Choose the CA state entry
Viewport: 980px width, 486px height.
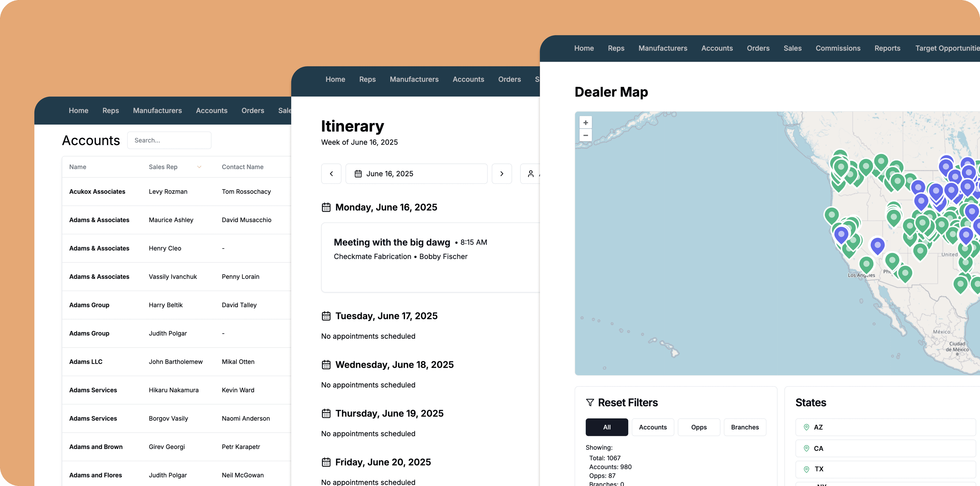click(885, 448)
